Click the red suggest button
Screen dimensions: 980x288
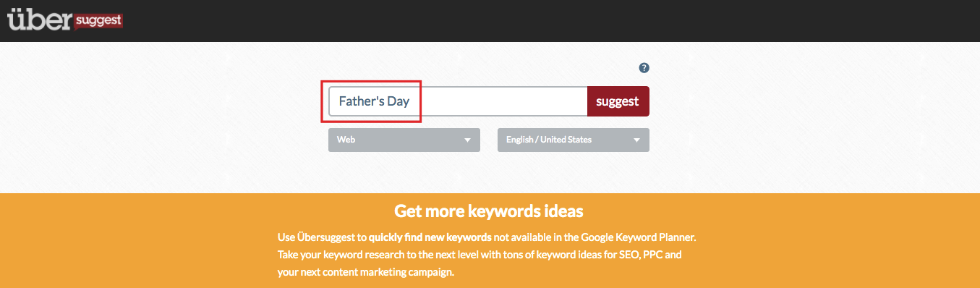(x=618, y=101)
